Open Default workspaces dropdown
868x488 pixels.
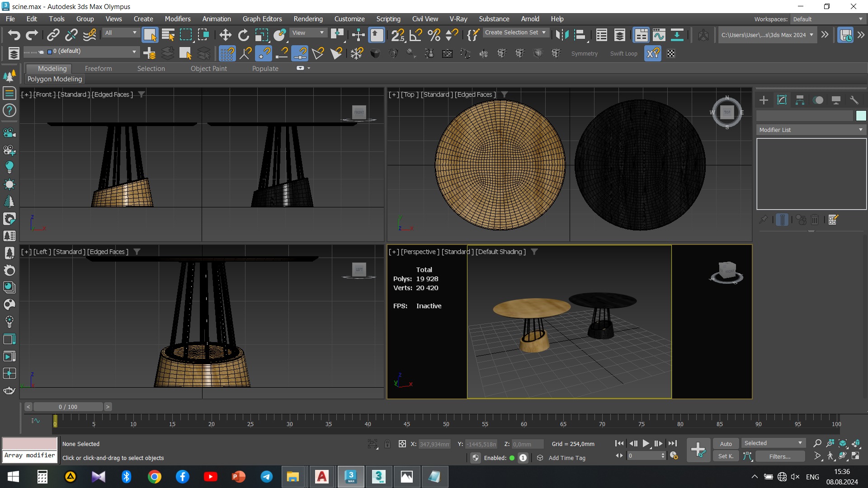click(x=827, y=19)
